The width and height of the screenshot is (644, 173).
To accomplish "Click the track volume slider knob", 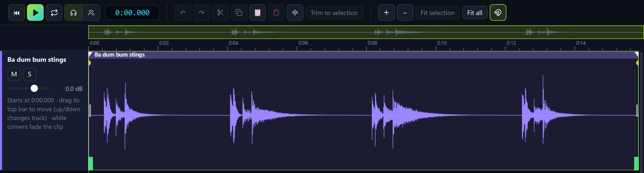I will 34,88.
